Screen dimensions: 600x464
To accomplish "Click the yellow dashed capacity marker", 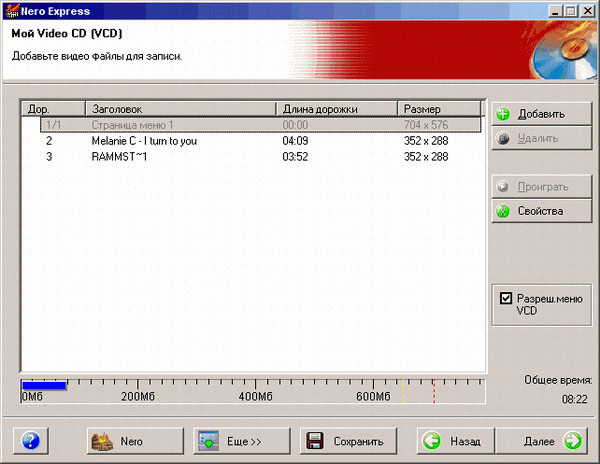I will point(403,391).
